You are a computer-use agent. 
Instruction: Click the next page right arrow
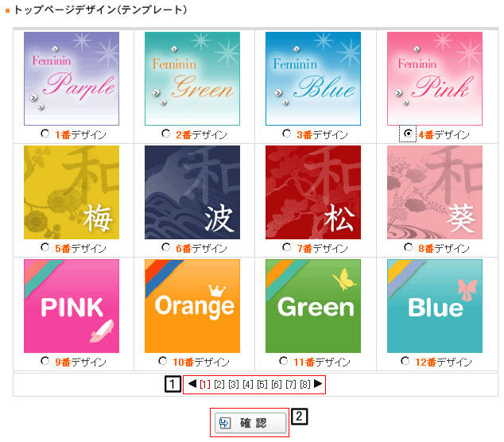[318, 383]
